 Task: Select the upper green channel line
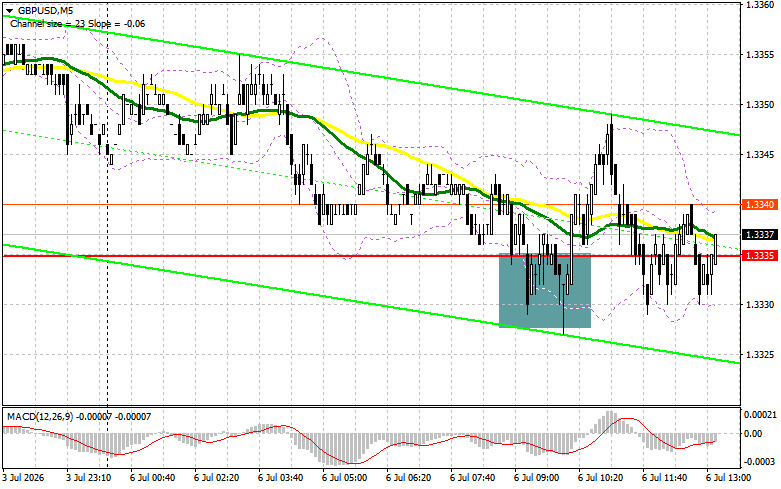click(x=371, y=75)
